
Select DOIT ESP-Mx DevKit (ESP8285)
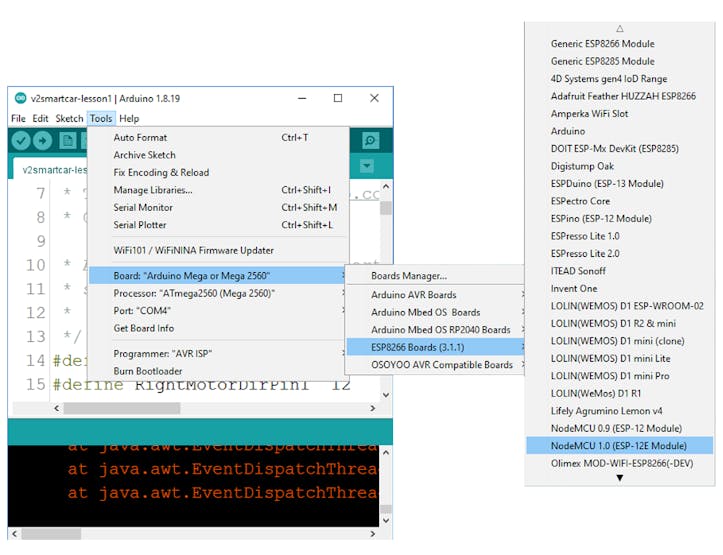(620, 149)
